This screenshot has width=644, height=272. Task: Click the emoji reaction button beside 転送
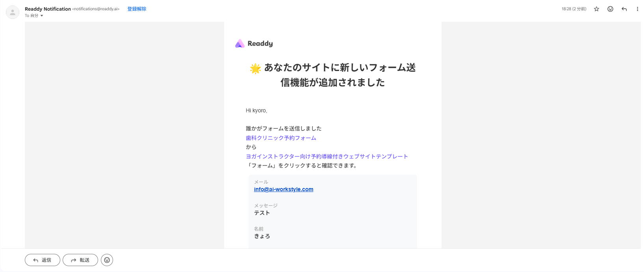[107, 260]
